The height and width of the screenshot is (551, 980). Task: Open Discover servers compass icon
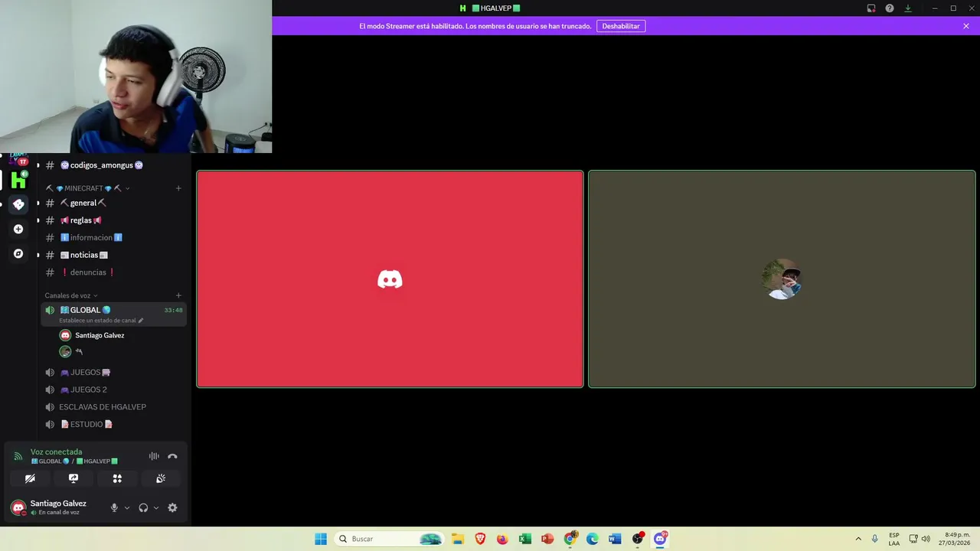(x=18, y=253)
